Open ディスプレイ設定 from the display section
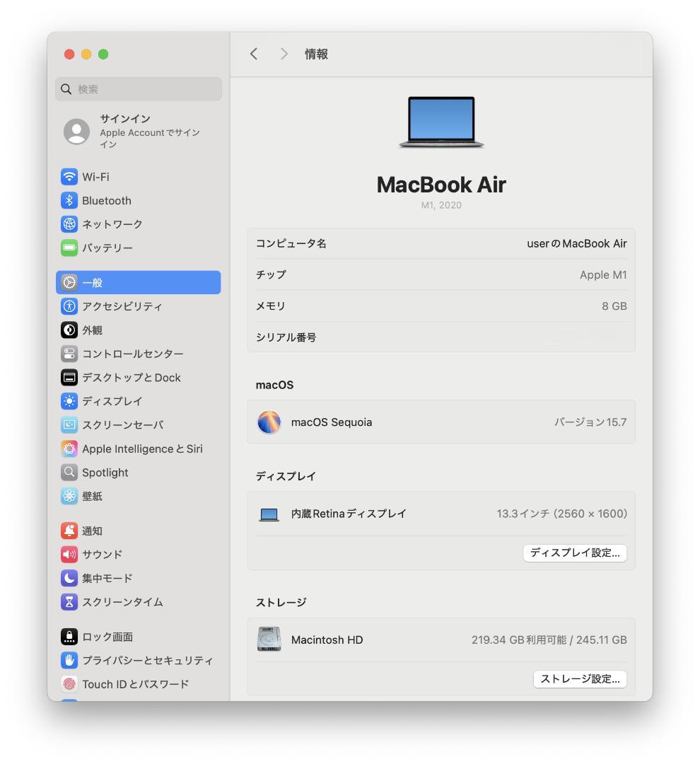700x764 pixels. click(x=575, y=553)
